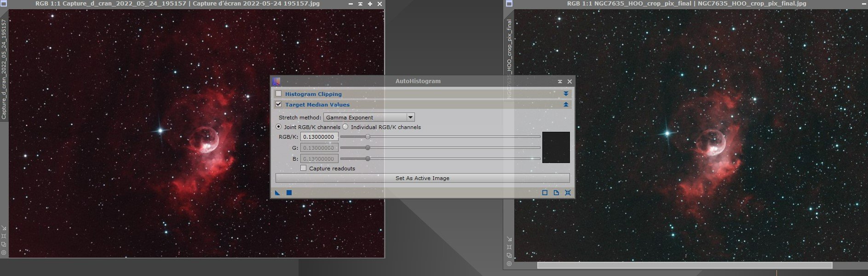
Task: Select the view selector tab Capture_d_cran_2022_05_24_195157
Action: click(4, 69)
